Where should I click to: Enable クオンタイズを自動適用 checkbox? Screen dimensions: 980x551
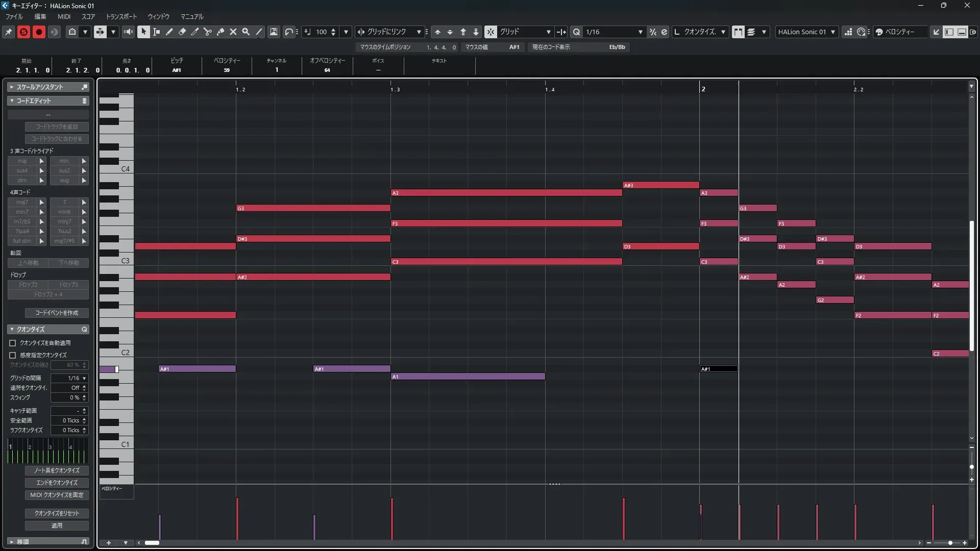click(x=13, y=343)
